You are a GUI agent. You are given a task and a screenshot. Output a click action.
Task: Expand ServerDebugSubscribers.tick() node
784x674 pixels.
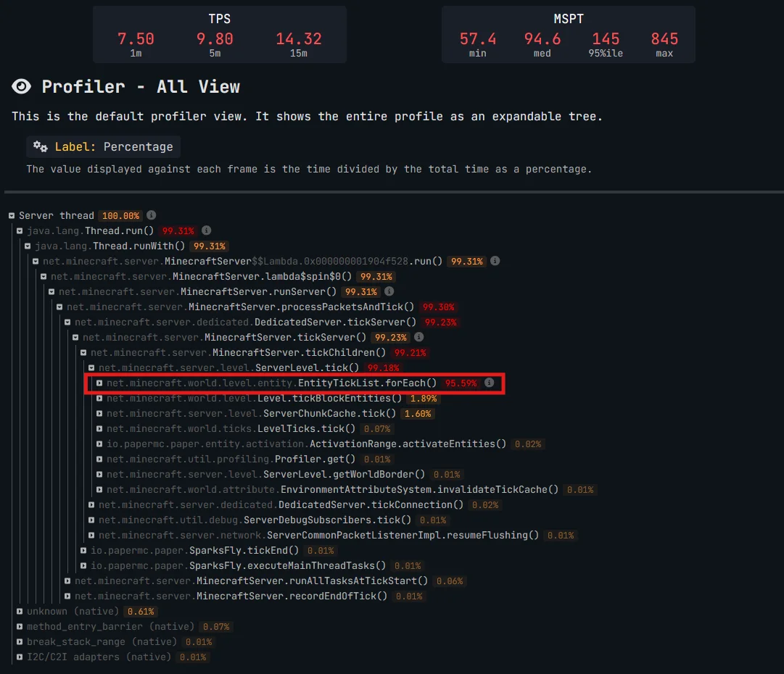click(x=91, y=520)
